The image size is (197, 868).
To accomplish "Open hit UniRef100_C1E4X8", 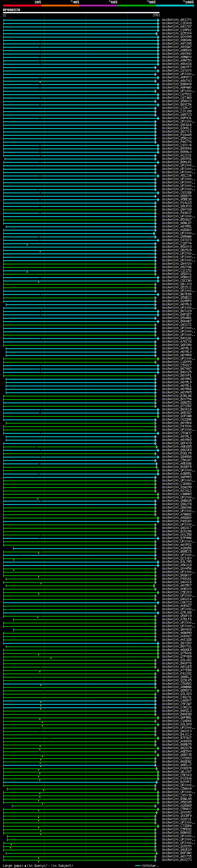I will (x=176, y=23).
